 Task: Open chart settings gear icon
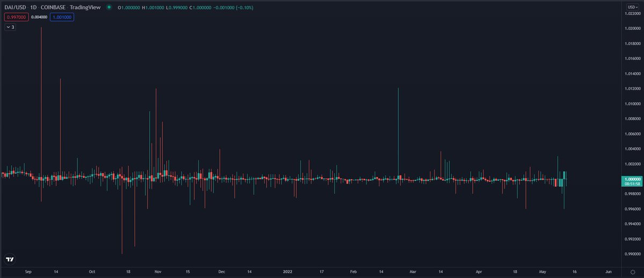[632, 272]
